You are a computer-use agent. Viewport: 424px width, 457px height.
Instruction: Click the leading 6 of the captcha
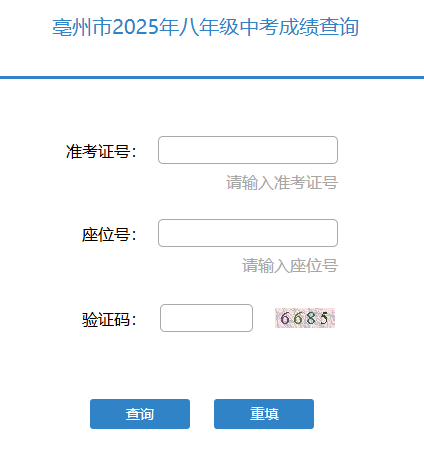(284, 318)
